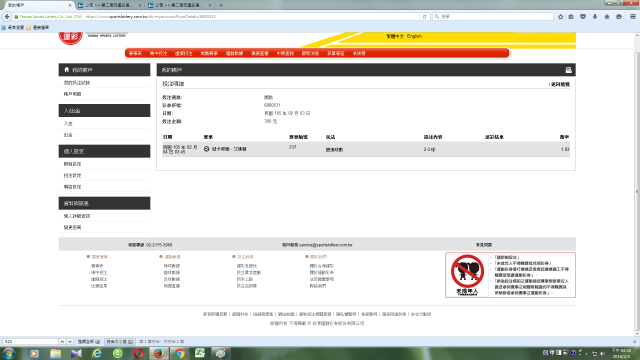
Task: Click the Pocket icon in the toolbar
Action: tap(583, 17)
